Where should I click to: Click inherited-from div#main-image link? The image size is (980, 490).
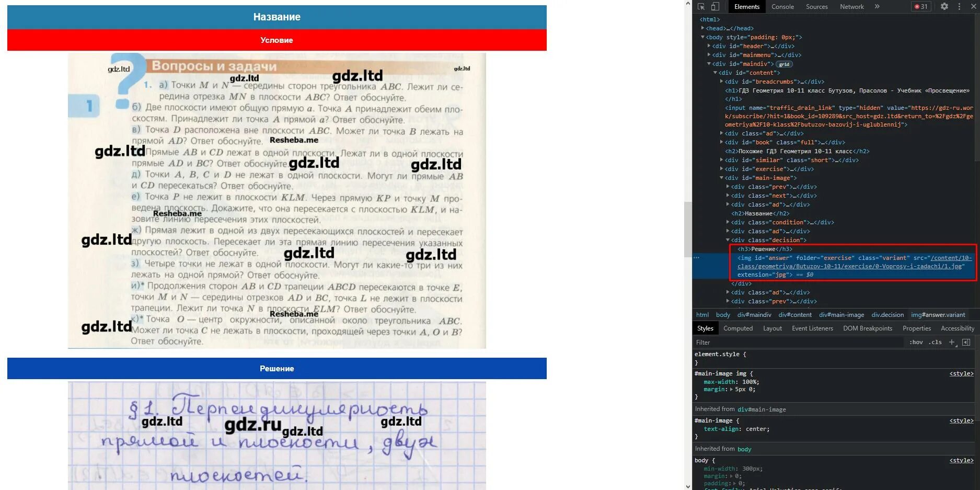tap(762, 409)
